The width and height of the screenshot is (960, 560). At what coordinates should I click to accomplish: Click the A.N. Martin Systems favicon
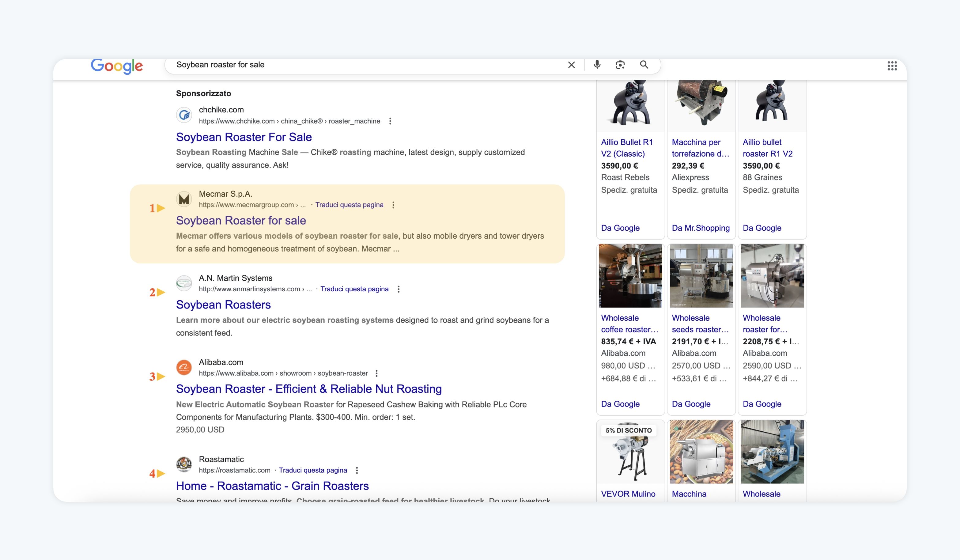coord(184,283)
